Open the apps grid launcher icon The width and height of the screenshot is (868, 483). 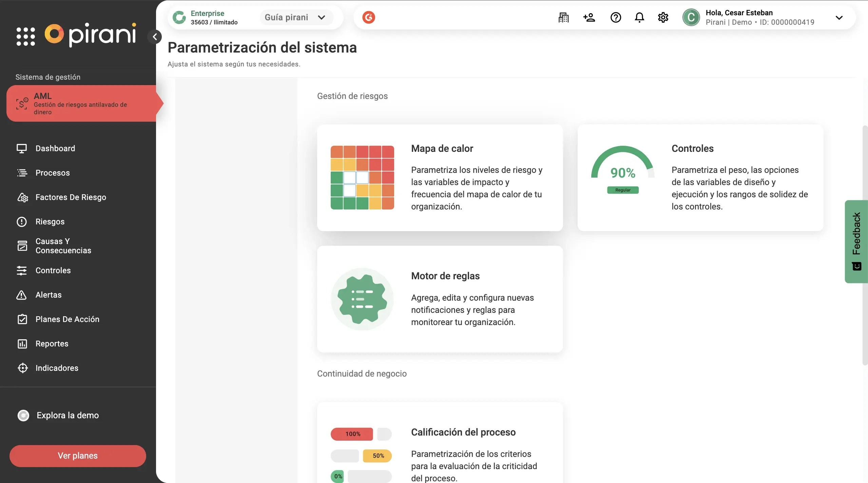(26, 36)
